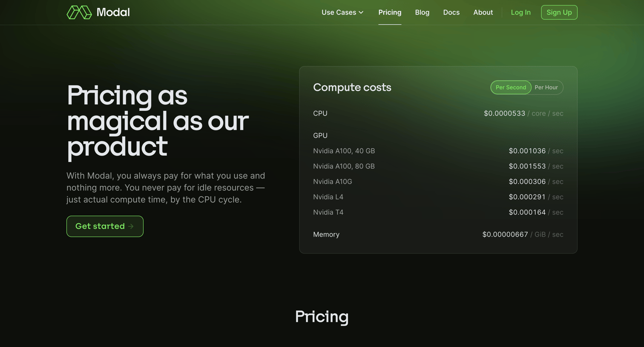Open the About page
The height and width of the screenshot is (347, 644).
pyautogui.click(x=483, y=12)
